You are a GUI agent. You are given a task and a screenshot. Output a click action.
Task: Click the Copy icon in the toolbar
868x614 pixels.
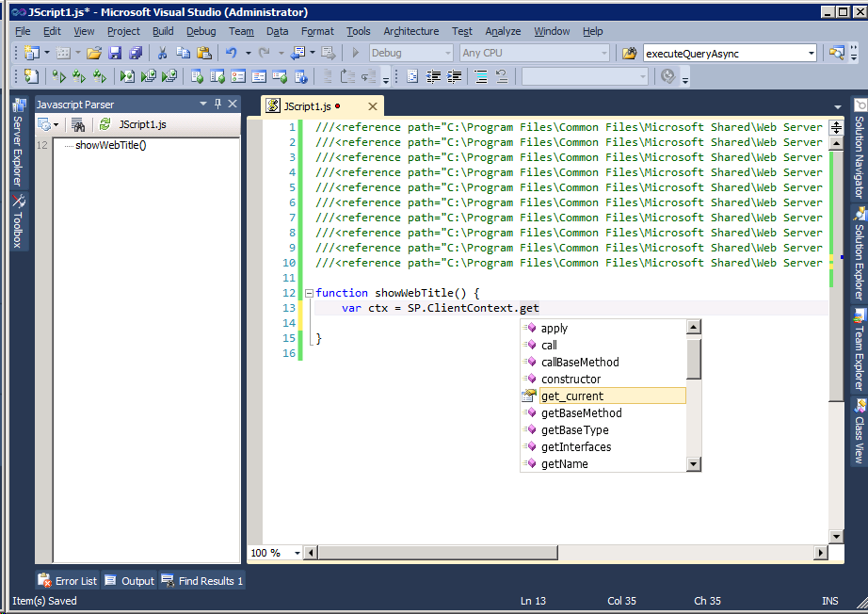click(183, 53)
